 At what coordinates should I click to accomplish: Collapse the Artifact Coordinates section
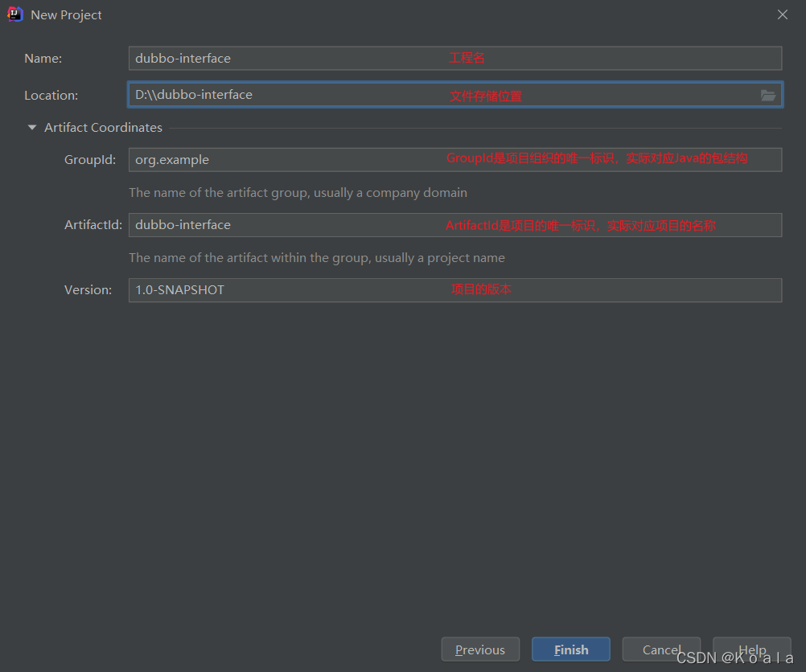(32, 128)
